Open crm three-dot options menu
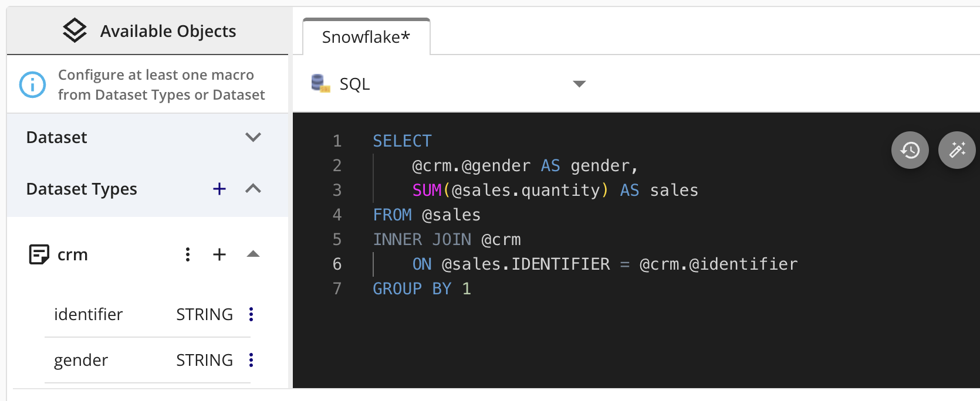 point(188,254)
